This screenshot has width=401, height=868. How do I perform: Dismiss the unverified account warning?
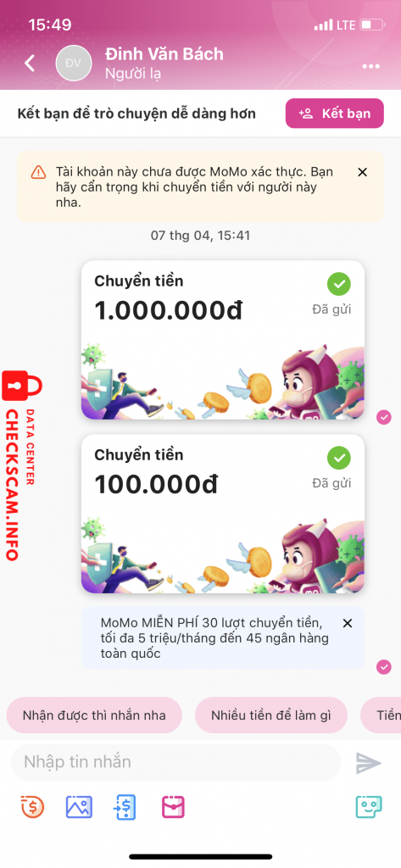tap(362, 172)
